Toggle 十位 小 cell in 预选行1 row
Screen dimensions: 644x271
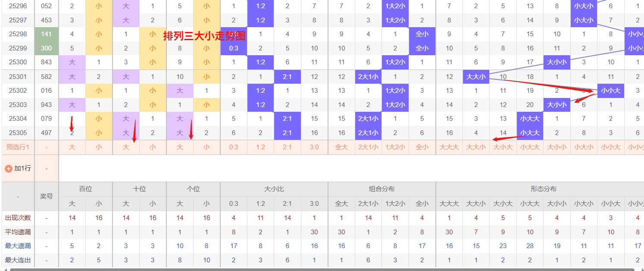153,147
